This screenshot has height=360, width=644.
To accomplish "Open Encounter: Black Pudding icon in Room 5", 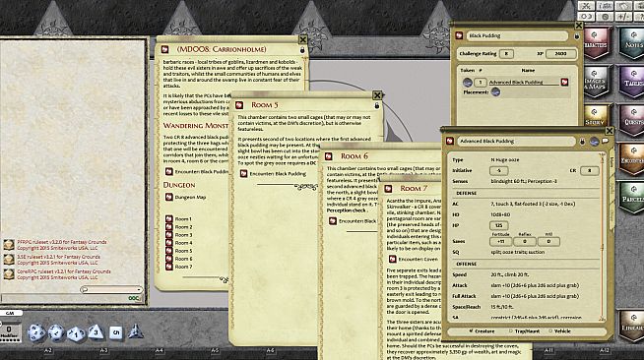I will click(x=243, y=173).
